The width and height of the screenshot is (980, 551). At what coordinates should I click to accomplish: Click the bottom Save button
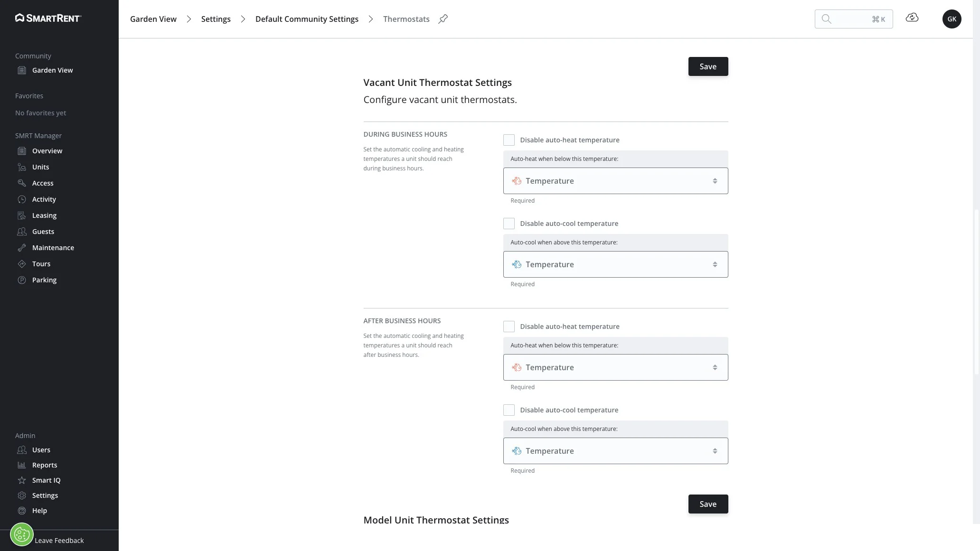[708, 504]
